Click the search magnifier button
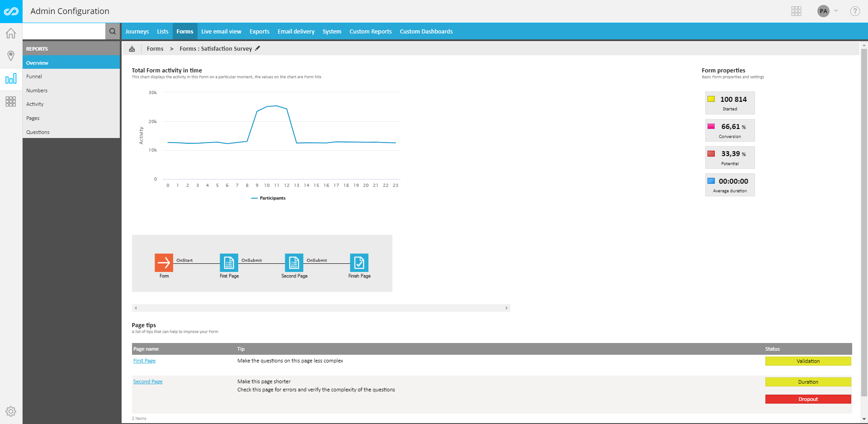The image size is (868, 424). pos(113,31)
